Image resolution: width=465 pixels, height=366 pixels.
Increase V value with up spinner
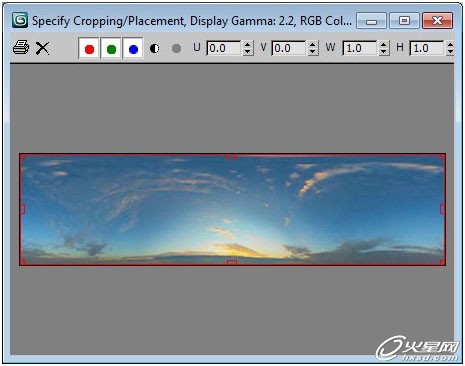(312, 45)
